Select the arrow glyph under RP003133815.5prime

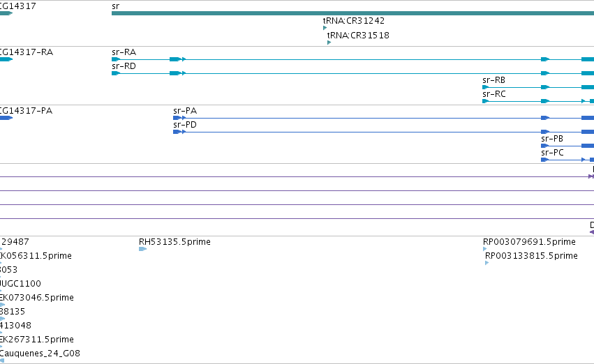pos(487,263)
